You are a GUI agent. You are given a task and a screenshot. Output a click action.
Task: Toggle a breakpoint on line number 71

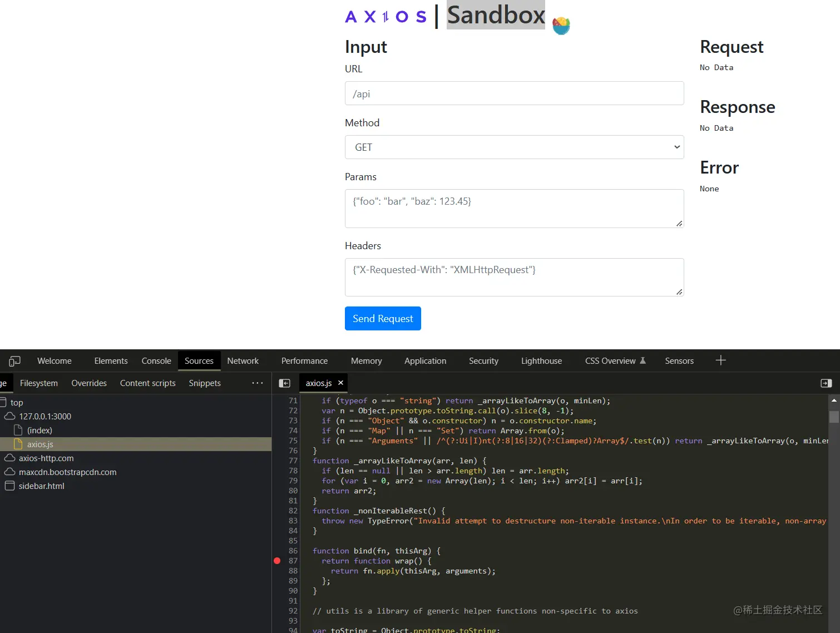293,400
